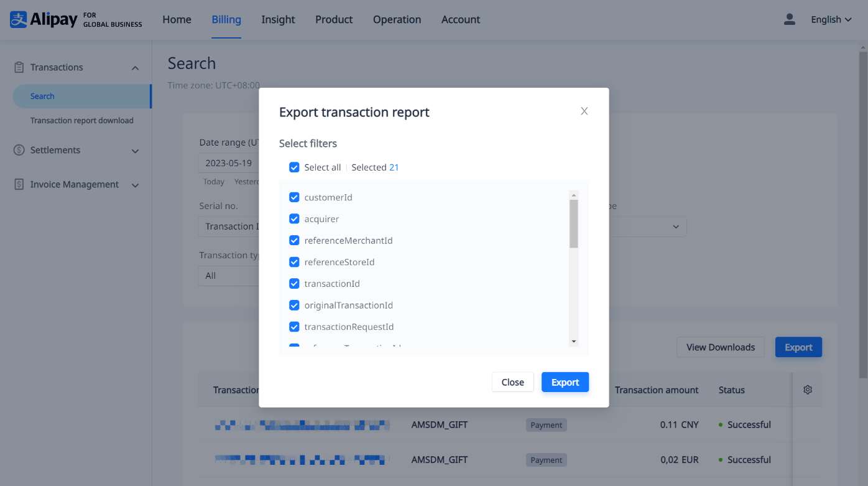868x486 pixels.
Task: Uncheck the customerId filter
Action: [x=294, y=197]
